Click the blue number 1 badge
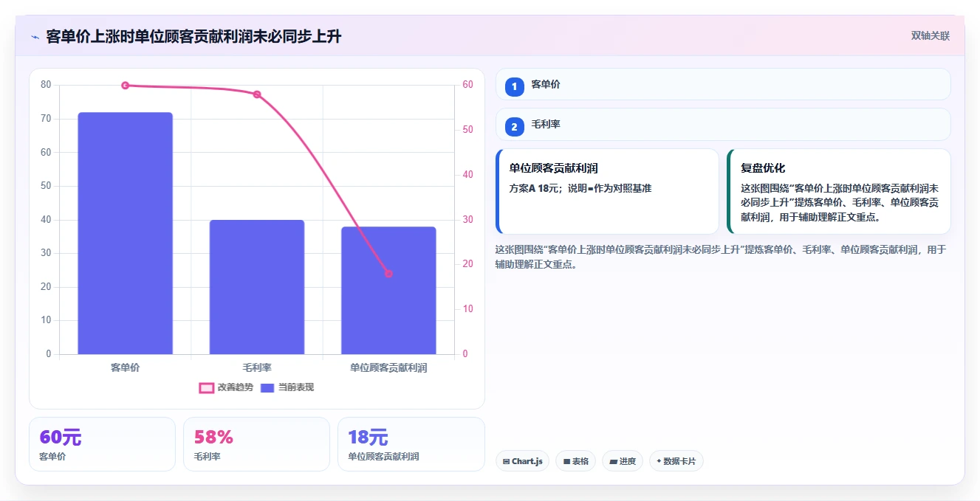 tap(514, 86)
